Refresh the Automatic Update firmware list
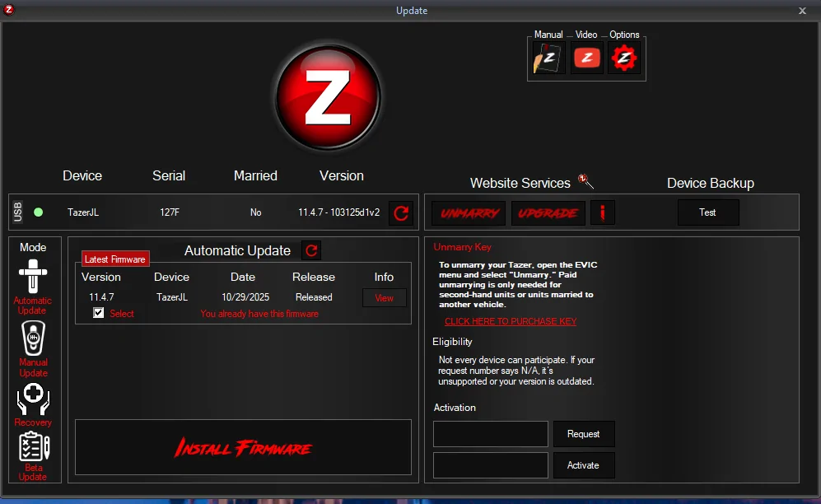Screen dimensions: 821x504 pos(311,250)
